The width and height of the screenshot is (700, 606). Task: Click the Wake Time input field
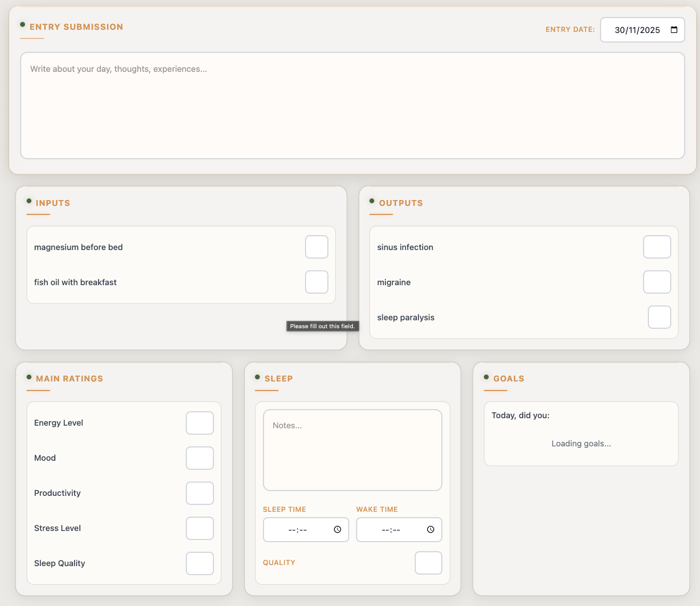pyautogui.click(x=391, y=529)
